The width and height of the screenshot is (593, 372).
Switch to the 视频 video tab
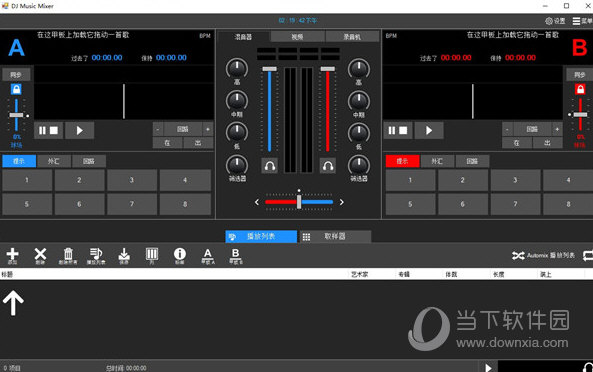click(x=297, y=37)
